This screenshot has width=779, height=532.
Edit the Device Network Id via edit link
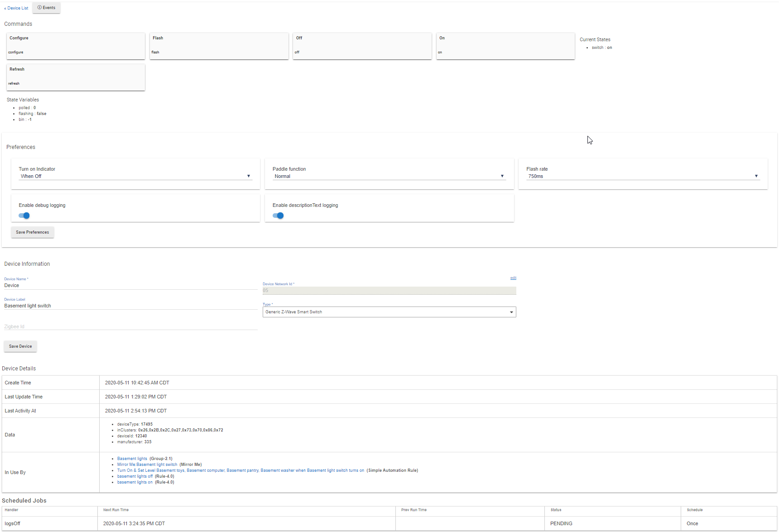click(513, 278)
